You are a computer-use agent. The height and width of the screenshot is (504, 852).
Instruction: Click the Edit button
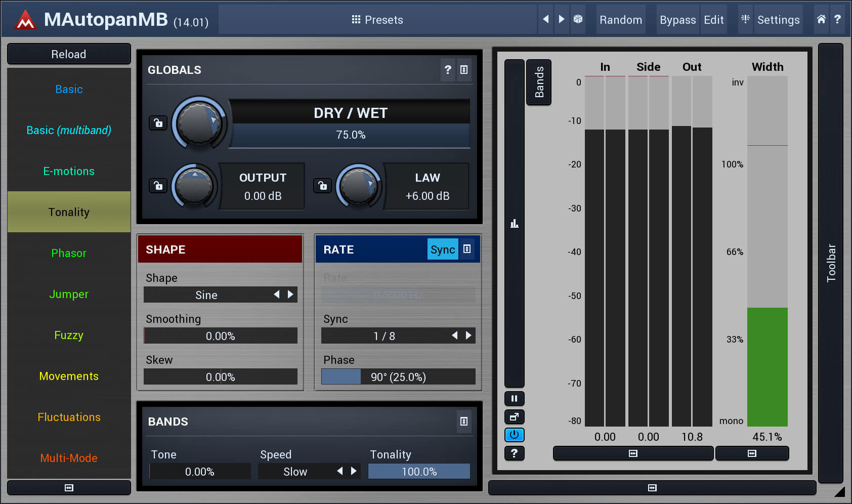tap(714, 20)
